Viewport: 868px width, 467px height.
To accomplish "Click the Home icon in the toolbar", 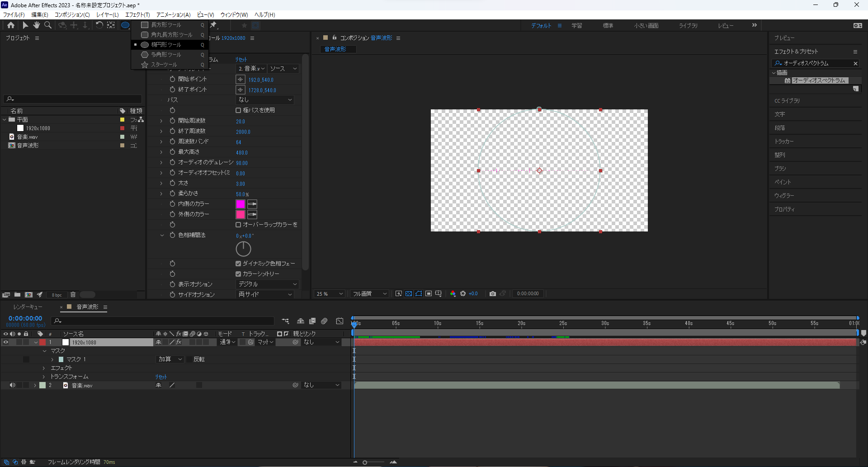I will pyautogui.click(x=11, y=25).
